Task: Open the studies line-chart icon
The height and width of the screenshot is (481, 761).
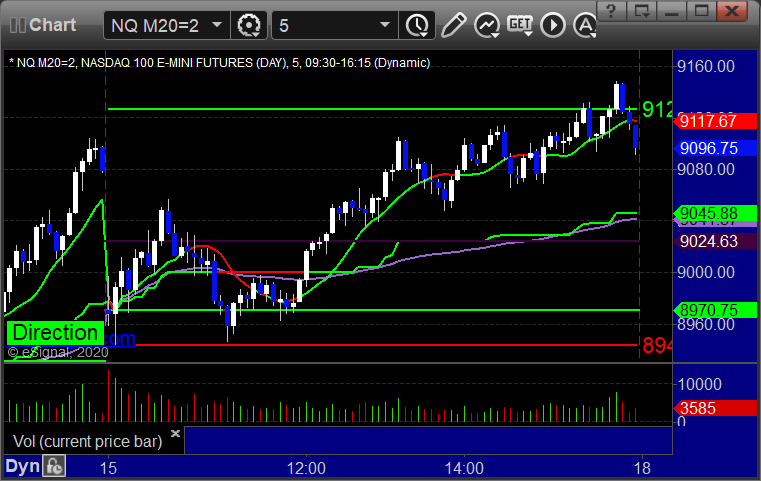Action: (487, 25)
